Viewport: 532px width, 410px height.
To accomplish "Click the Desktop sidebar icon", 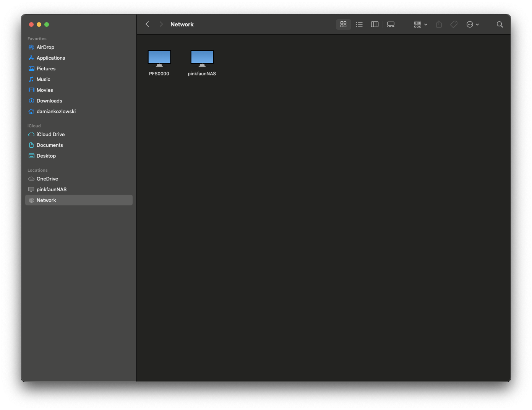I will (31, 156).
